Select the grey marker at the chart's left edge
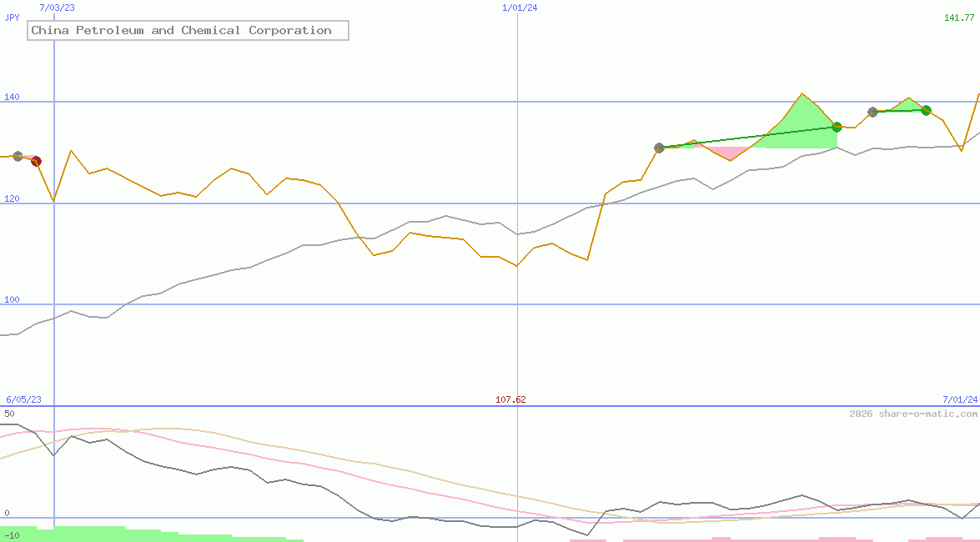This screenshot has width=980, height=542. point(18,156)
